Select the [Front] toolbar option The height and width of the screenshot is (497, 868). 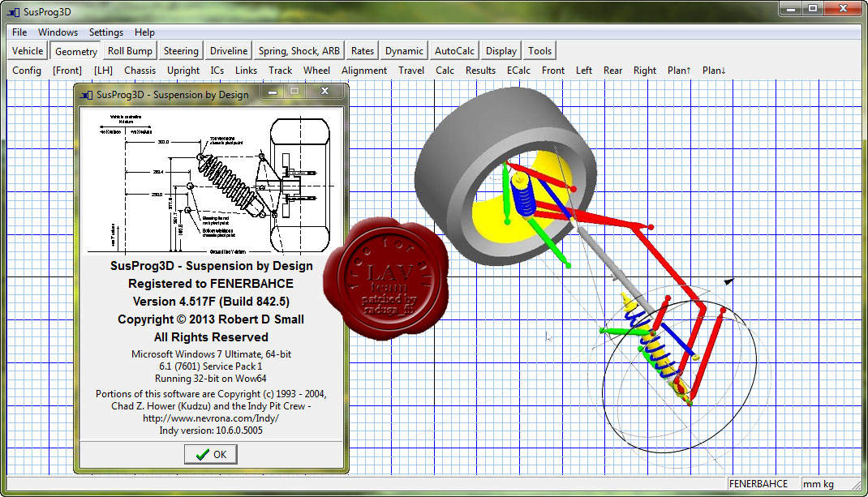click(x=67, y=71)
